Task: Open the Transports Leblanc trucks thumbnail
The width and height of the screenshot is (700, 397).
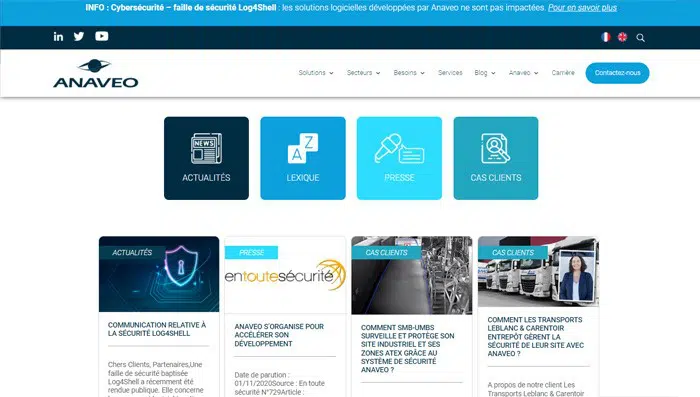Action: pos(538,272)
